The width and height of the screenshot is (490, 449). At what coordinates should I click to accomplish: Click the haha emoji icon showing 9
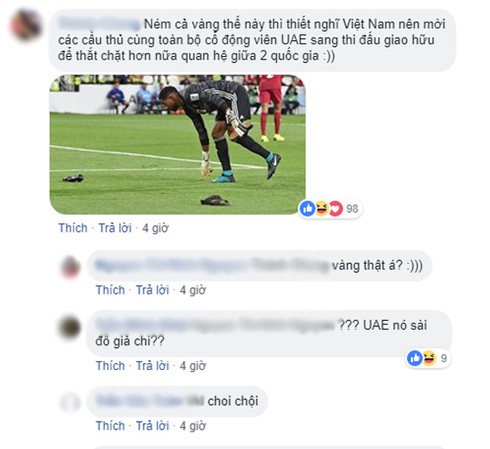pyautogui.click(x=429, y=358)
